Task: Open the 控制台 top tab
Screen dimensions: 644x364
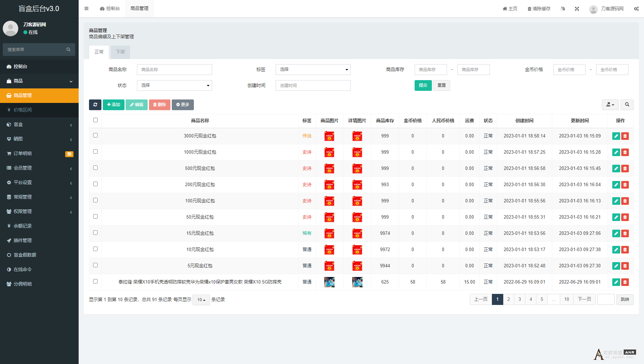Action: (x=110, y=9)
